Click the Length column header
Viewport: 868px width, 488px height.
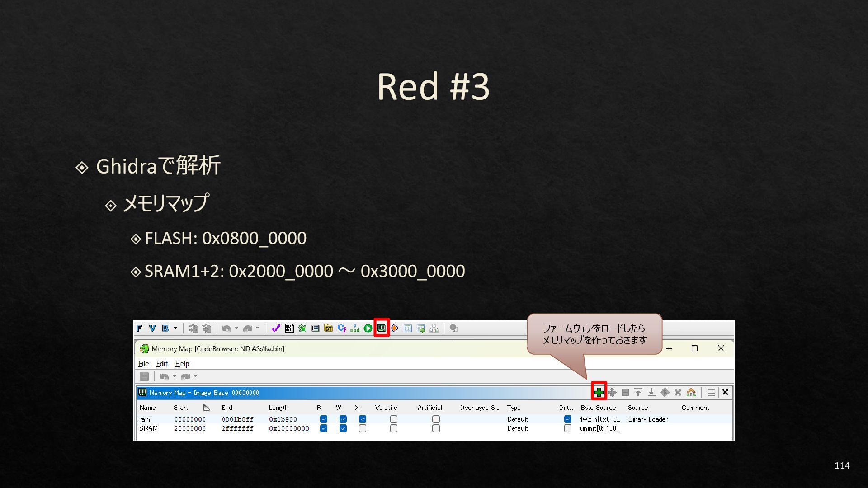tap(278, 408)
